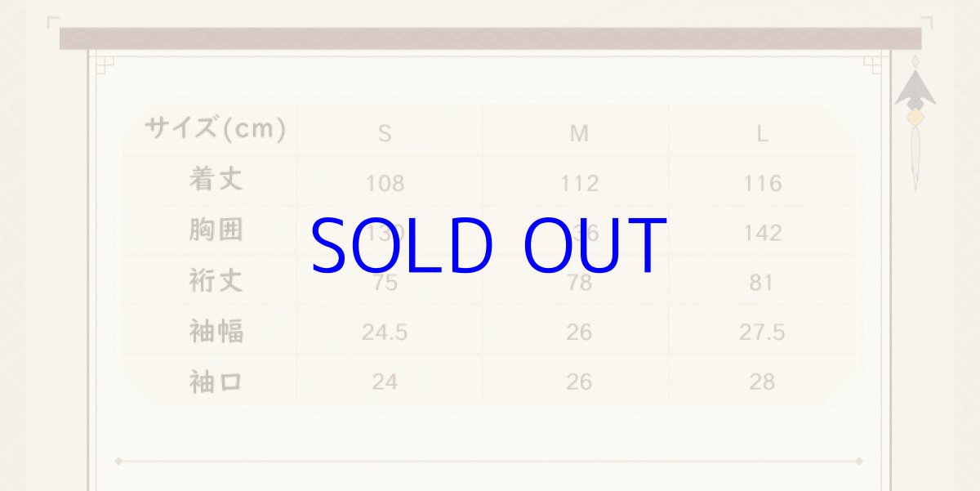Select the L size column header
This screenshot has width=980, height=491.
761,134
